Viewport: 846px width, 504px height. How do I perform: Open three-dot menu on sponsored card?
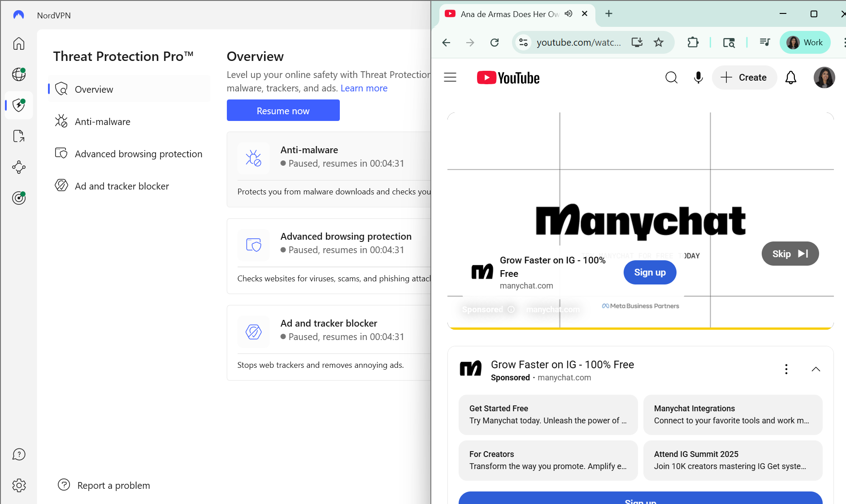point(786,369)
